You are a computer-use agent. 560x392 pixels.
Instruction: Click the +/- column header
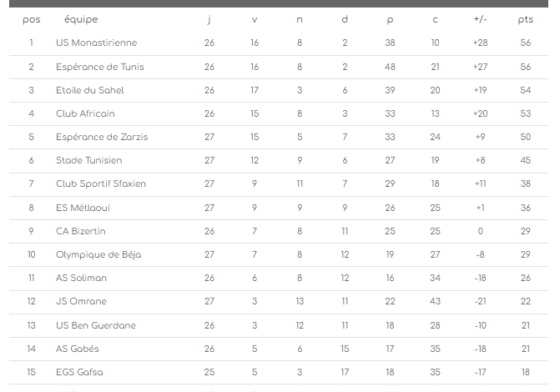tap(480, 19)
